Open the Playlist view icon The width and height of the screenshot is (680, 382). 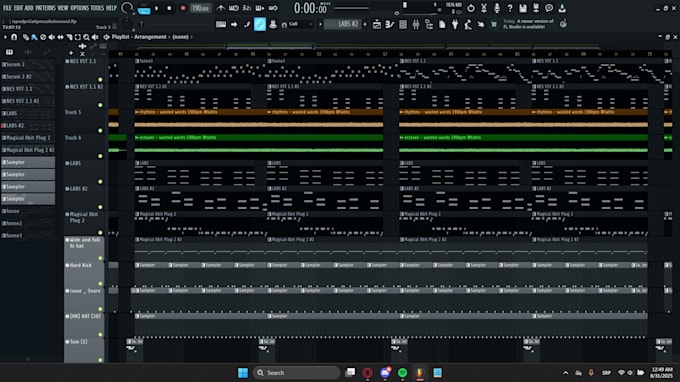(377, 25)
